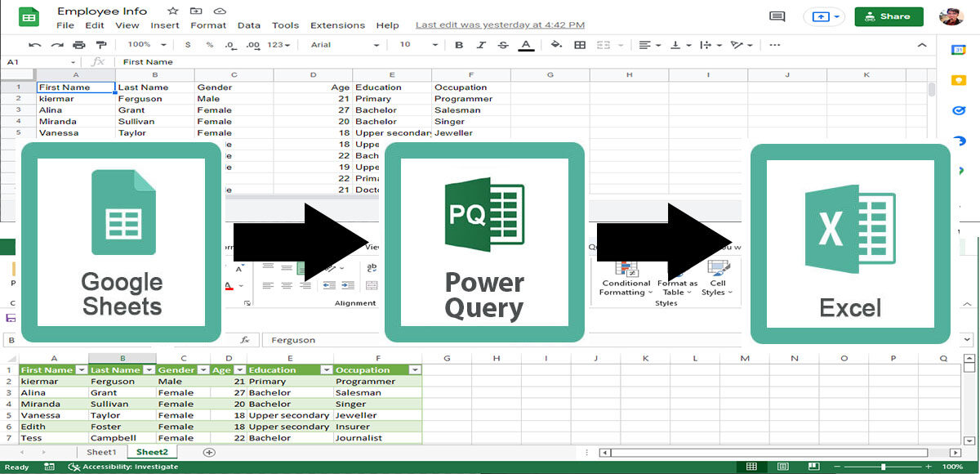Open comment history icon
This screenshot has height=474, width=980.
click(x=777, y=17)
